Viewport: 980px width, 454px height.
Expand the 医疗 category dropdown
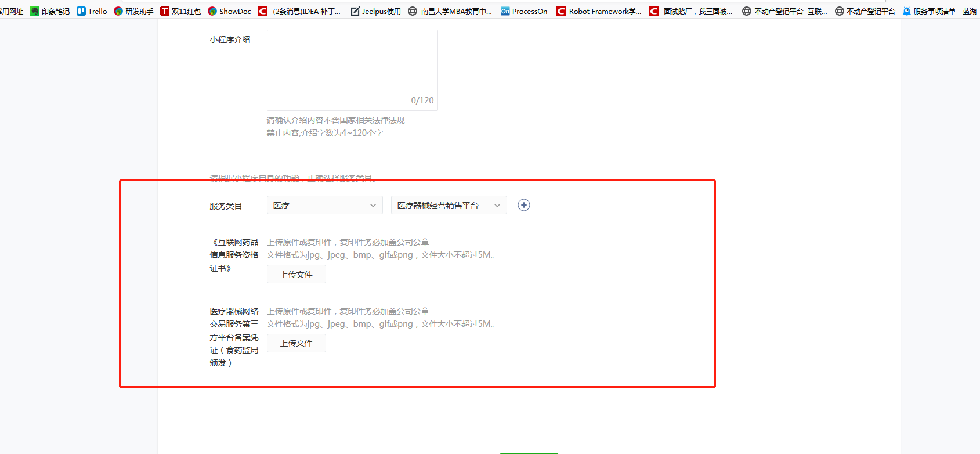(325, 205)
